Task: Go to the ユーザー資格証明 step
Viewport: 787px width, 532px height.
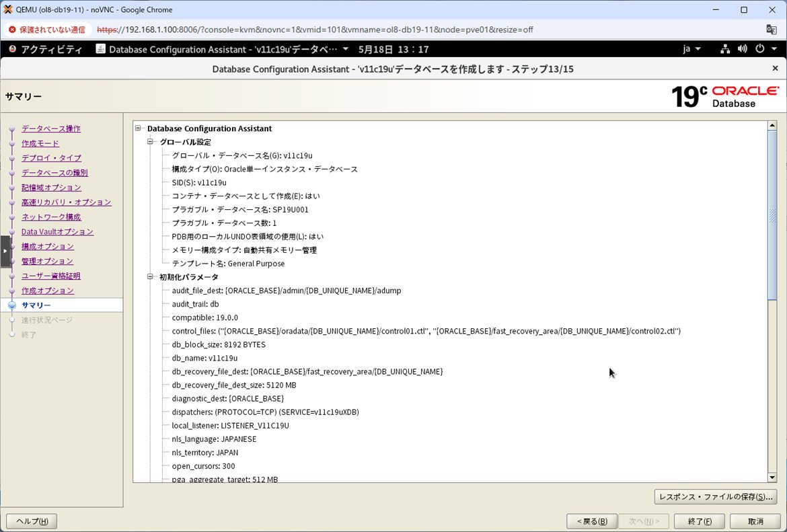Action: (x=51, y=276)
